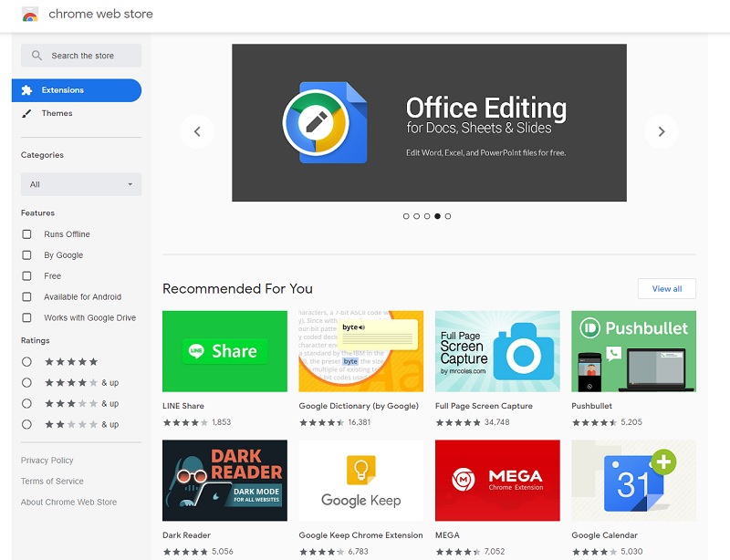Check the Free filter checkbox
The width and height of the screenshot is (730, 560).
tap(27, 276)
